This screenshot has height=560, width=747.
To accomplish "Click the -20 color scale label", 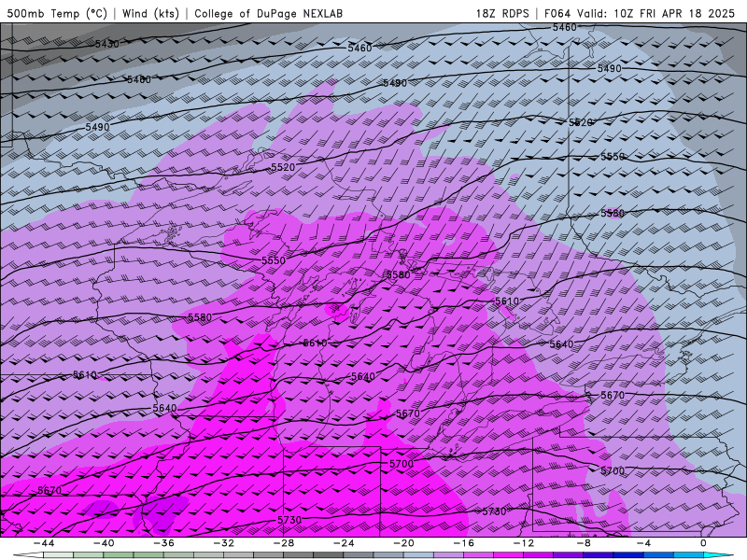I will click(404, 543).
